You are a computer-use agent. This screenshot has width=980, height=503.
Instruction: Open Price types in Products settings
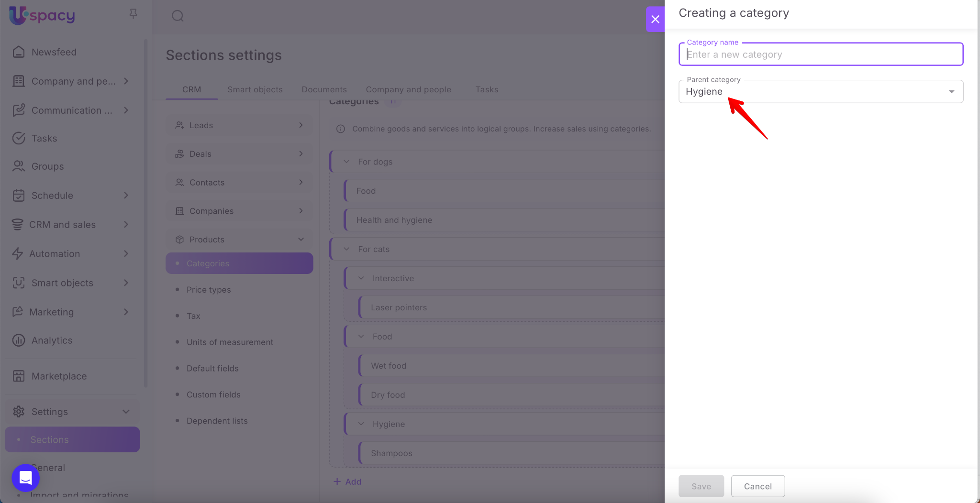[x=209, y=290]
